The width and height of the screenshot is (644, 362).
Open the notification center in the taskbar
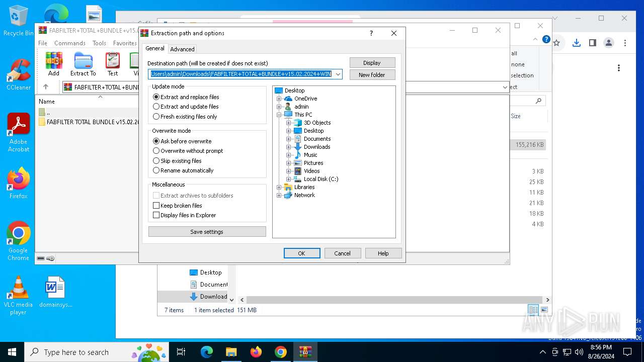(x=628, y=352)
